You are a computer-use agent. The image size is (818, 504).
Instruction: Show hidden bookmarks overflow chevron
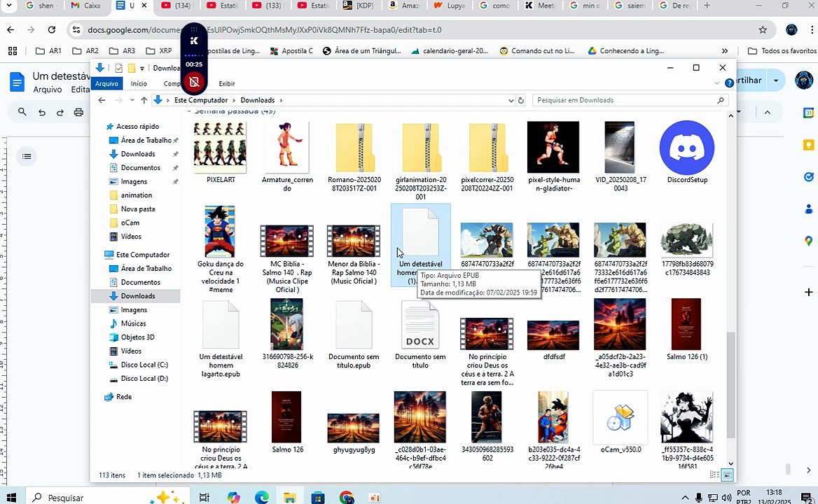[x=725, y=50]
